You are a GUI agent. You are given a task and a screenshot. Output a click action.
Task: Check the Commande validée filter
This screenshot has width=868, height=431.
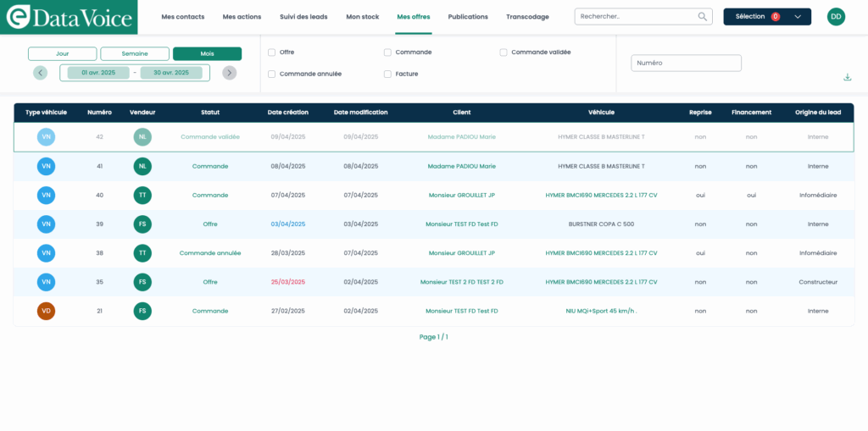point(504,52)
